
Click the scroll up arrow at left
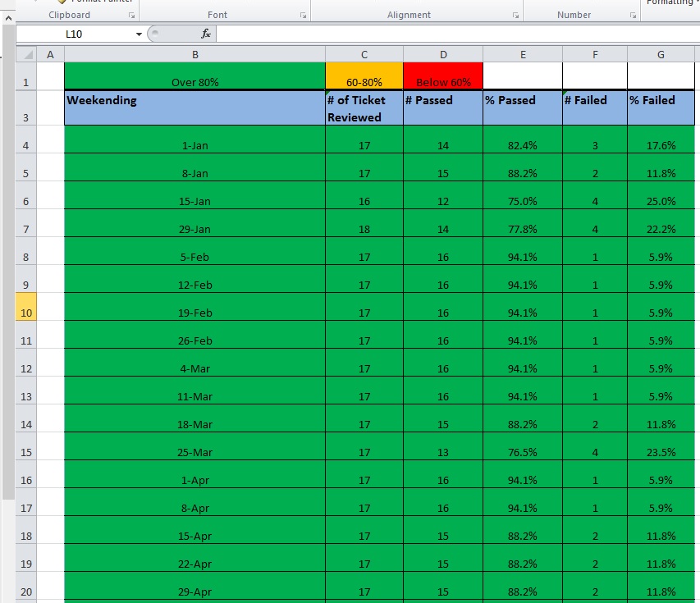(8, 18)
